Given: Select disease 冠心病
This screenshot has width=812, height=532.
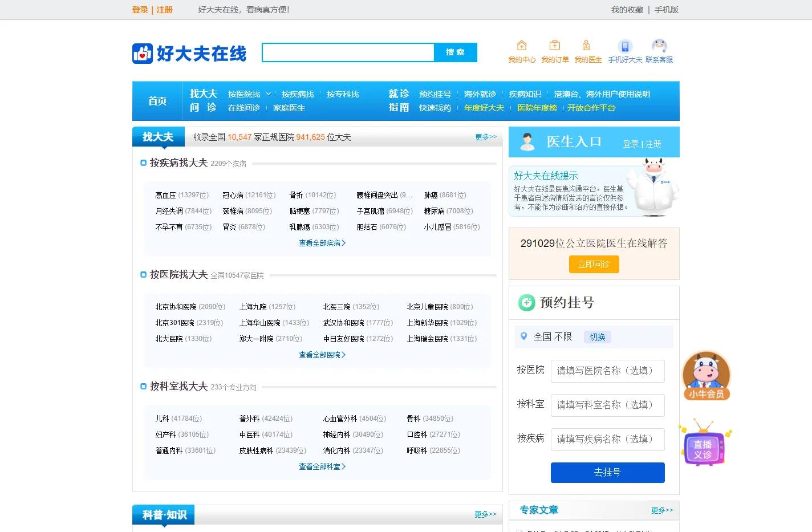Looking at the screenshot, I should (x=233, y=195).
